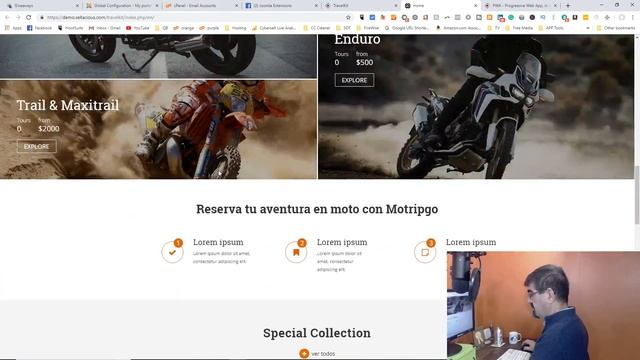Open the purple cPanel bookmark
The image size is (640, 360).
pos(209,28)
